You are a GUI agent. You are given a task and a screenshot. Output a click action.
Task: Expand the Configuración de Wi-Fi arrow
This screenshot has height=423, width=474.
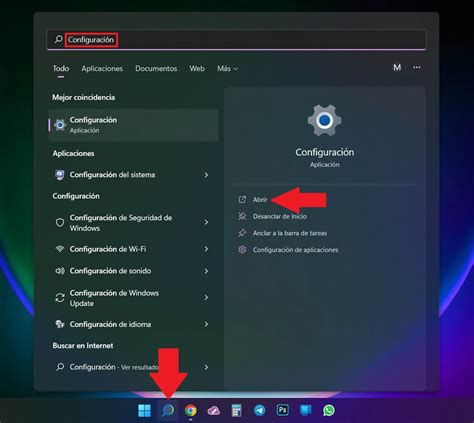[206, 249]
